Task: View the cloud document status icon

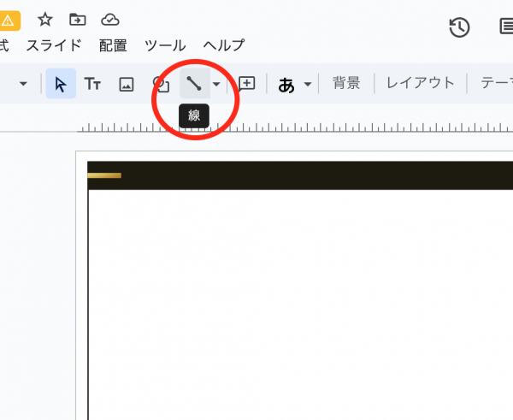Action: 109,19
